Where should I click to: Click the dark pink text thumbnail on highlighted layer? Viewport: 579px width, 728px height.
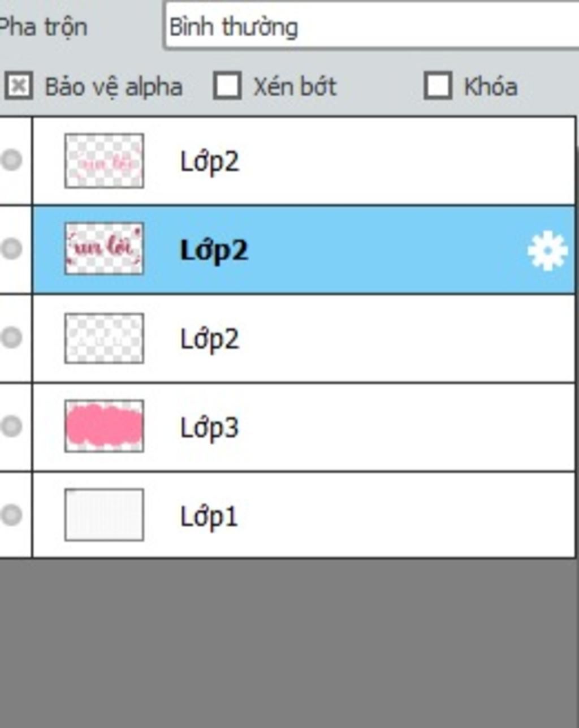[104, 249]
